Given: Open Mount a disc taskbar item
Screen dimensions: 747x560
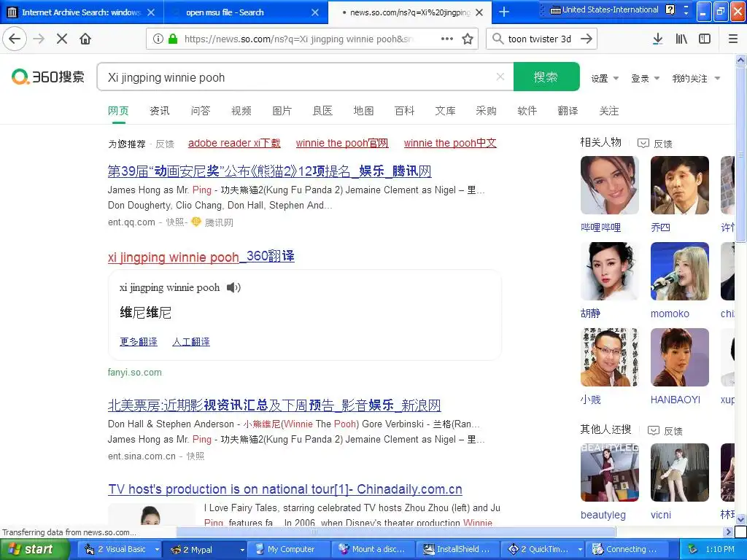Looking at the screenshot, I should tap(373, 549).
